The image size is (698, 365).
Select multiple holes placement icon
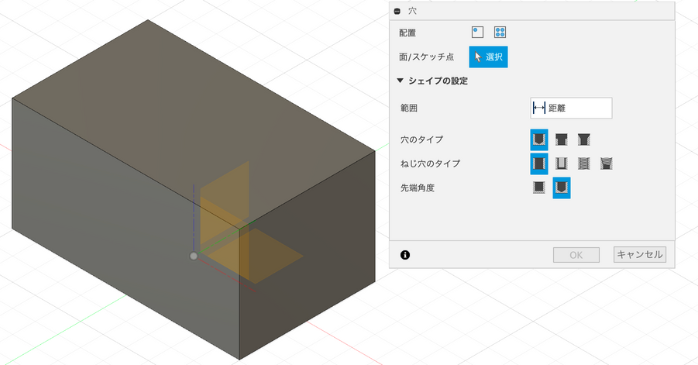(500, 32)
